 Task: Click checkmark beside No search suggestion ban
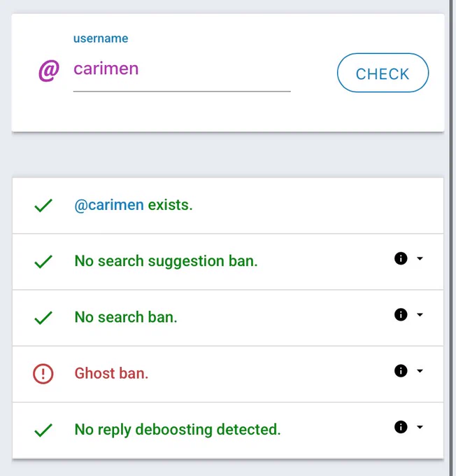[x=43, y=262]
